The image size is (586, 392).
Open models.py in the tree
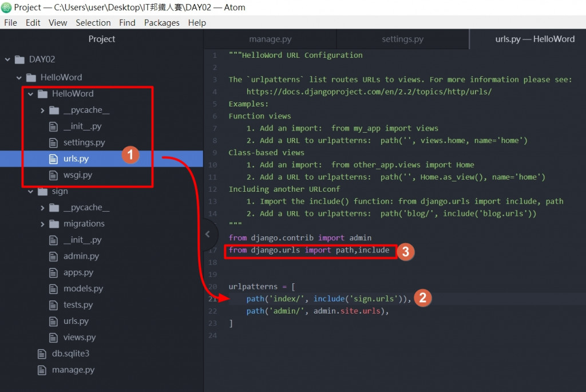coord(83,288)
